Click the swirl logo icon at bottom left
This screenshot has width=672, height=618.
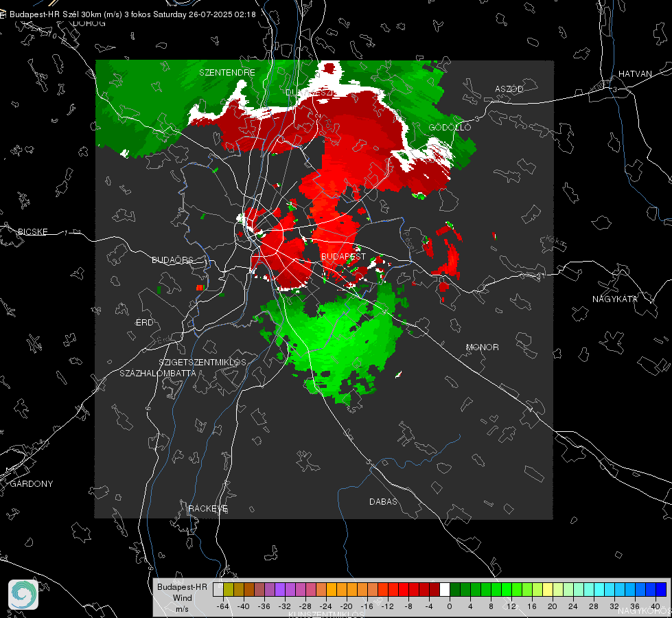(23, 595)
